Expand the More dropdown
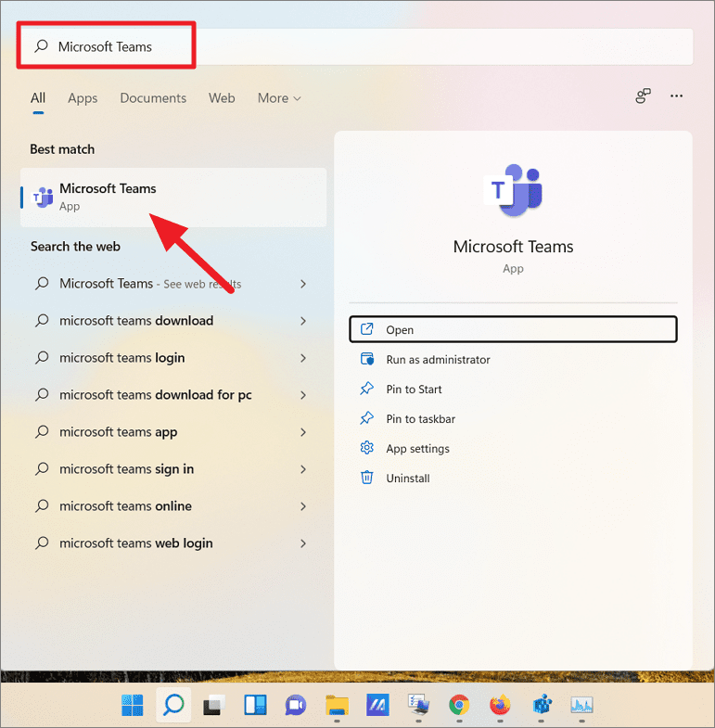 pyautogui.click(x=279, y=98)
